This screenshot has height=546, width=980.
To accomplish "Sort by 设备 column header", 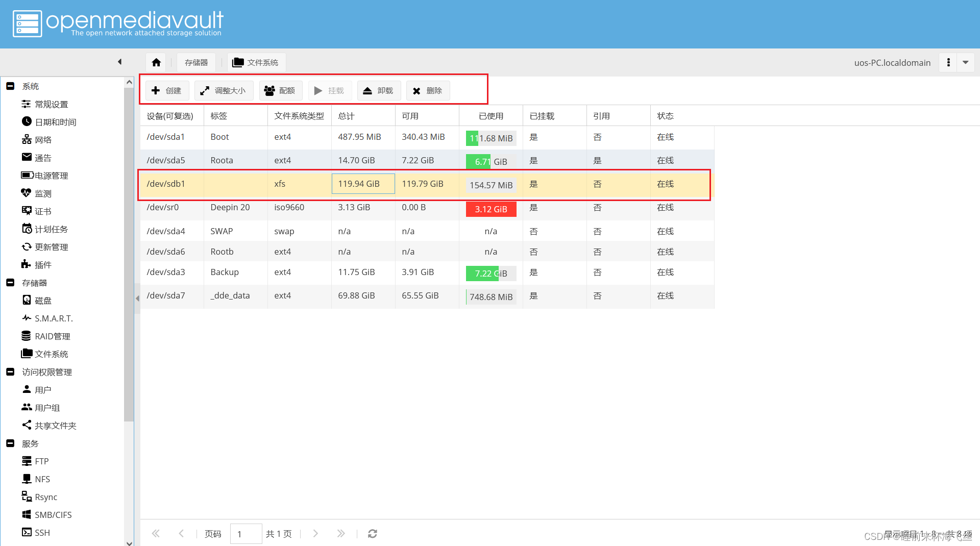I will click(172, 116).
